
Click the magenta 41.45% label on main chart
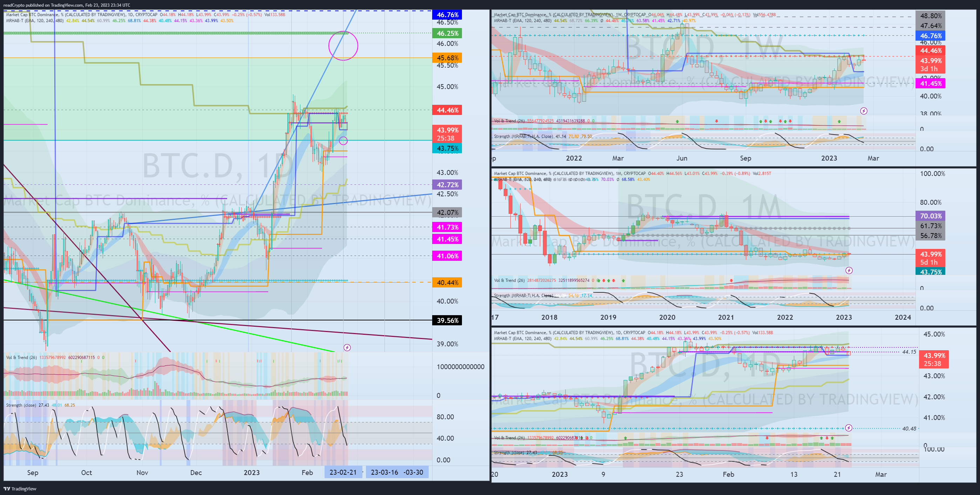pos(447,239)
